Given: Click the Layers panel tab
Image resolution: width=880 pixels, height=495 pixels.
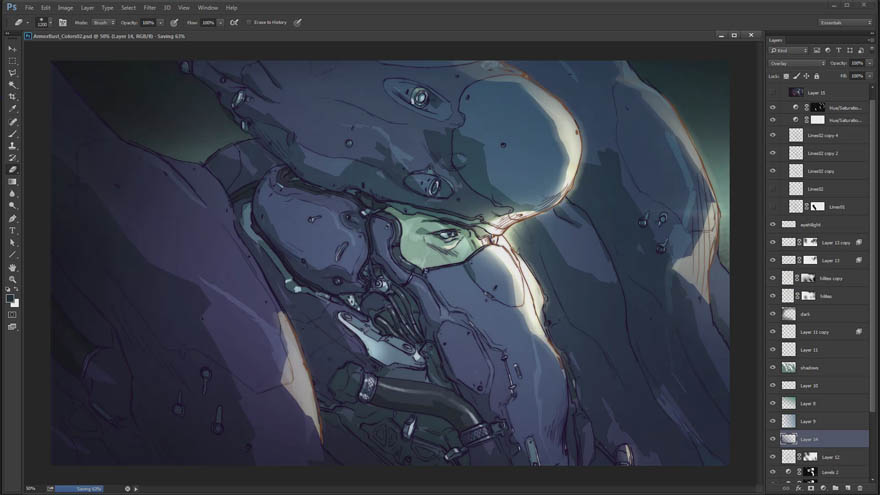Looking at the screenshot, I should pyautogui.click(x=776, y=40).
